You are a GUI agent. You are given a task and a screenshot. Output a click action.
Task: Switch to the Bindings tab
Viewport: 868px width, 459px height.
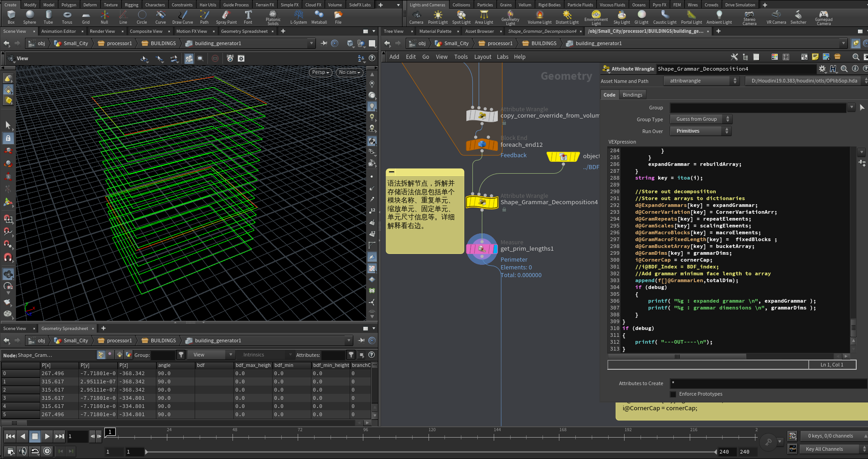632,95
